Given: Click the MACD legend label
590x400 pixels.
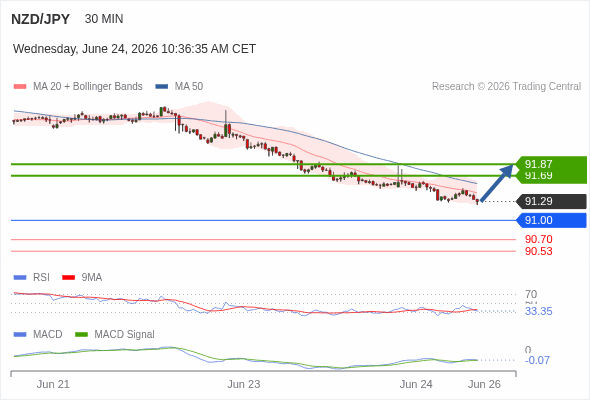Looking at the screenshot, I should coord(48,335).
